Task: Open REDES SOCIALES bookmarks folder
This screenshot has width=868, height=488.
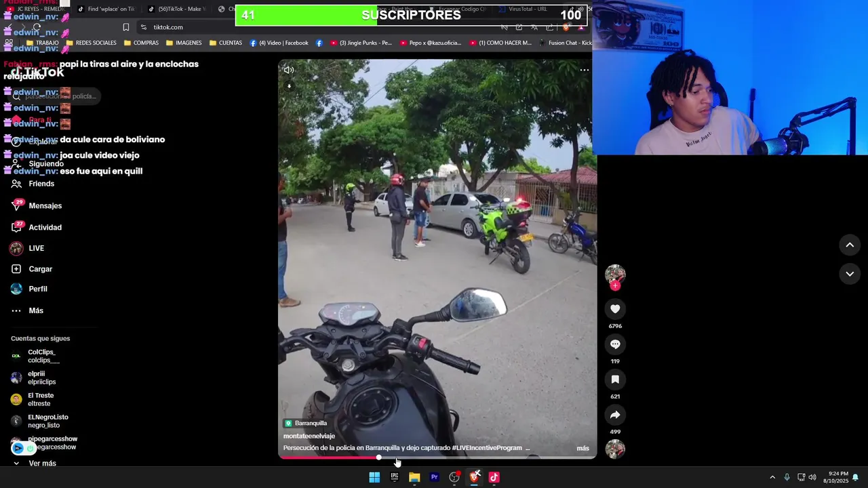Action: pos(91,43)
